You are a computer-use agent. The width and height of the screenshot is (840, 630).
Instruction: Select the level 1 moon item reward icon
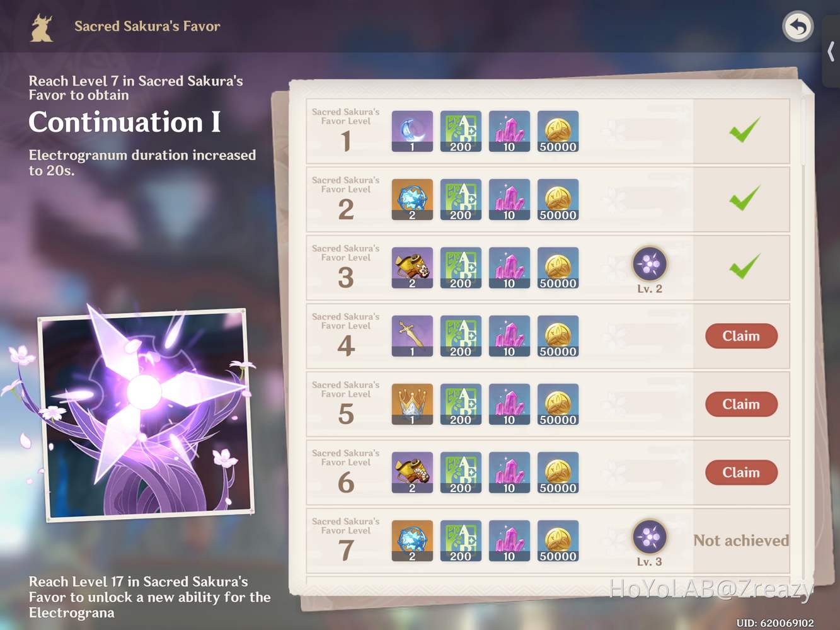click(x=412, y=131)
